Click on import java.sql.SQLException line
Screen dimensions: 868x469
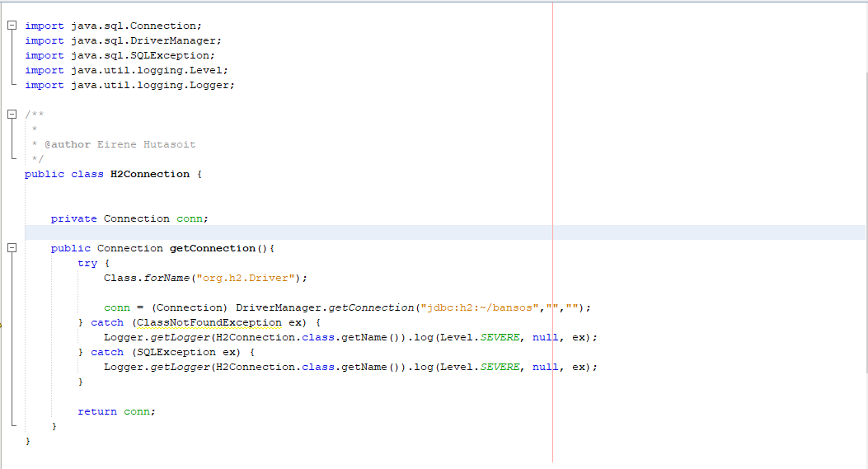pos(120,55)
